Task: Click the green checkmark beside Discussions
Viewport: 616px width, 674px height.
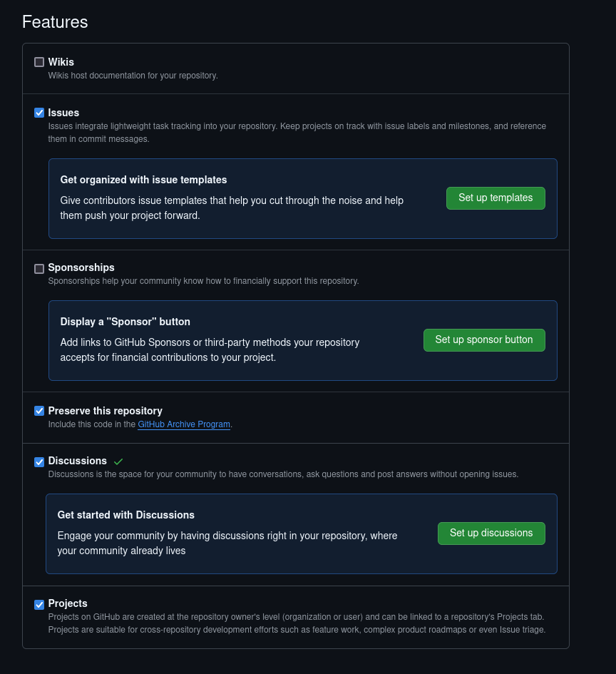Action: coord(118,461)
